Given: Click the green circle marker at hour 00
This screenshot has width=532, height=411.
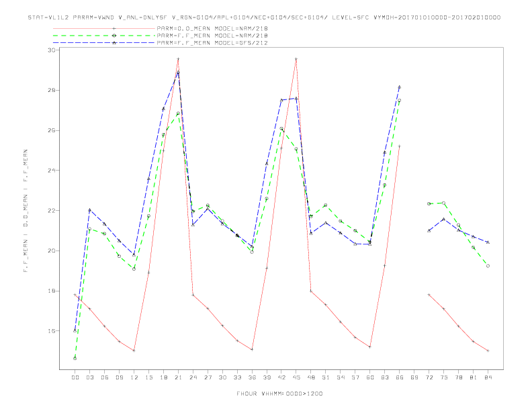Looking at the screenshot, I should pos(75,359).
